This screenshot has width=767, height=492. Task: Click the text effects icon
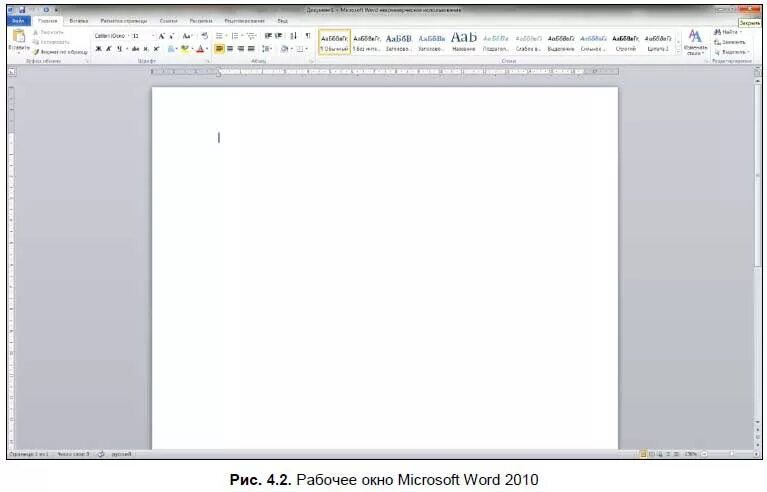coord(172,49)
